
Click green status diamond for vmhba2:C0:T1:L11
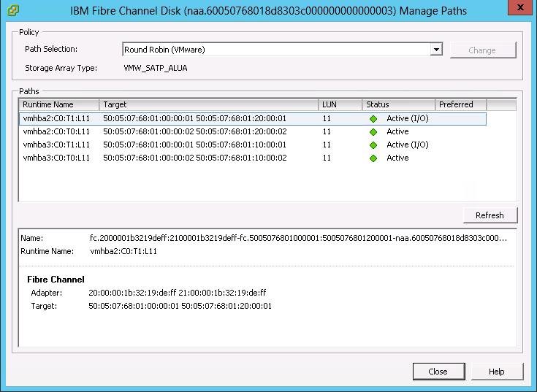click(x=373, y=119)
